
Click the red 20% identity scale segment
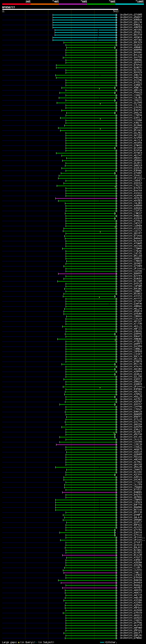(x=16, y=4)
